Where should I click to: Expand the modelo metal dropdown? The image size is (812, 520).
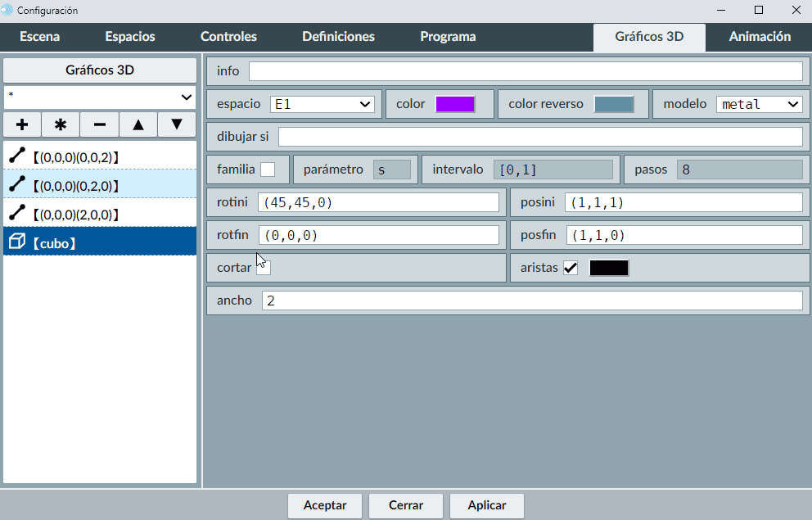[759, 104]
